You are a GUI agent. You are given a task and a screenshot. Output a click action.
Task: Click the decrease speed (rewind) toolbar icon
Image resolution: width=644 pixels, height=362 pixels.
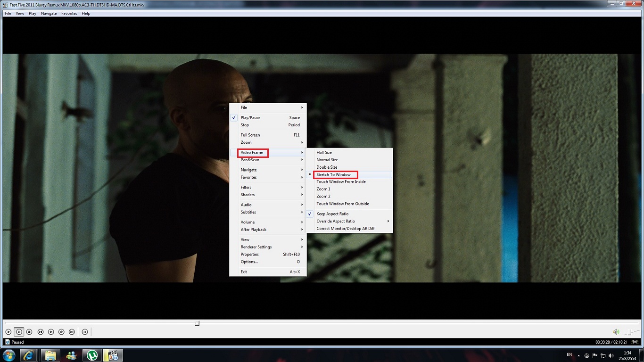click(x=51, y=332)
